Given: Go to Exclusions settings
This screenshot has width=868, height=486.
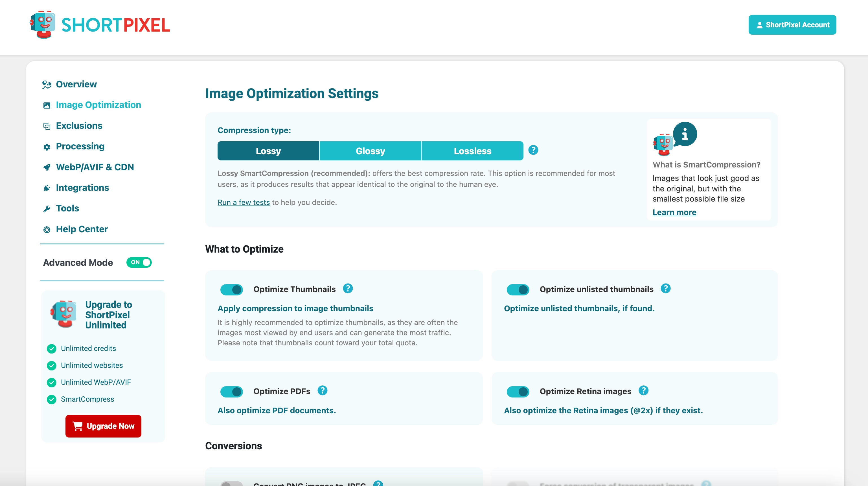Looking at the screenshot, I should click(79, 125).
